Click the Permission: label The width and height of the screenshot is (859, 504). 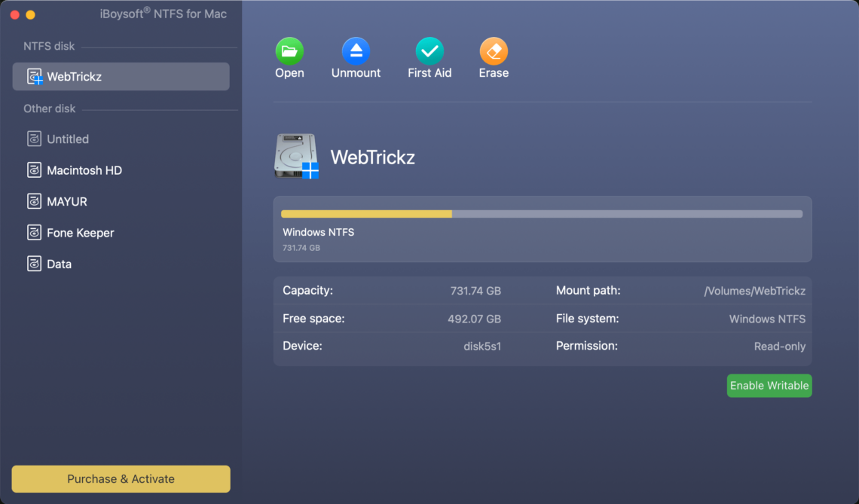(x=587, y=346)
